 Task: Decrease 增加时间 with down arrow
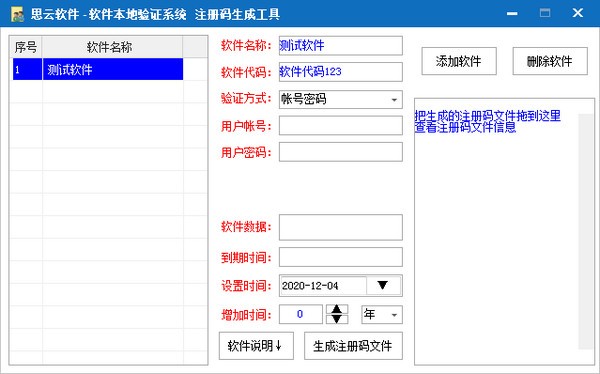[337, 319]
